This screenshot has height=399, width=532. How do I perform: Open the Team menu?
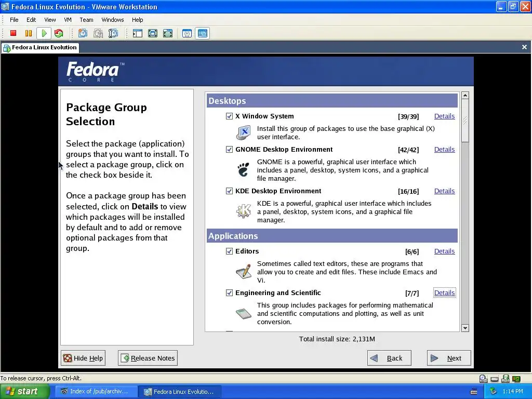(86, 20)
